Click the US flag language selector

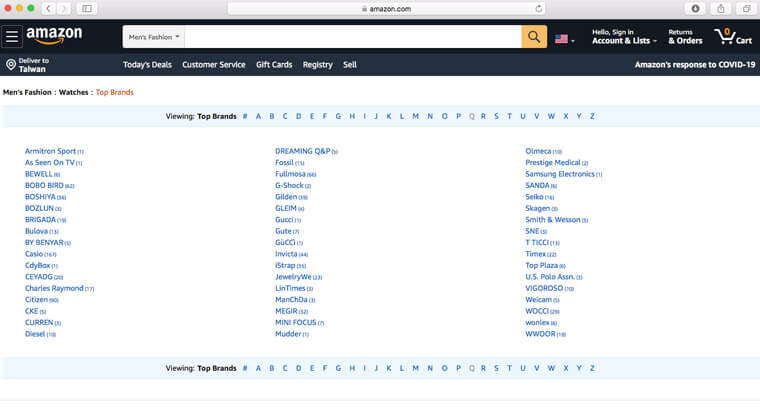pyautogui.click(x=565, y=38)
